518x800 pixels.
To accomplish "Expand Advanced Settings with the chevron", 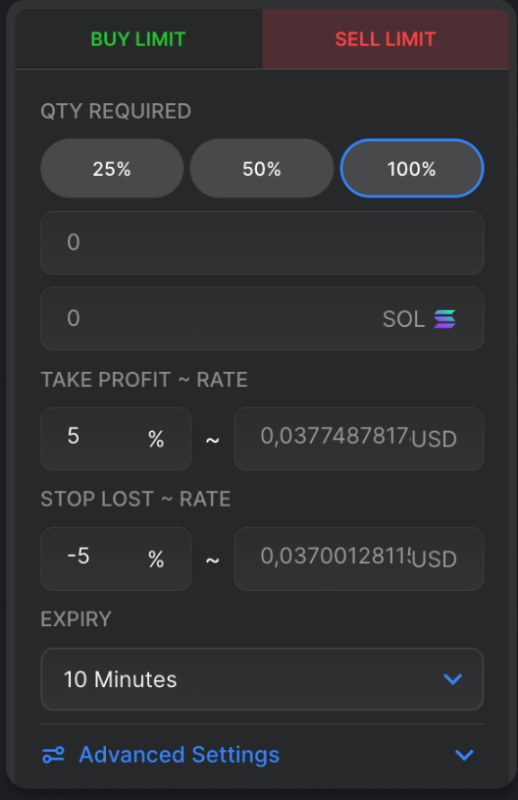I will [464, 755].
